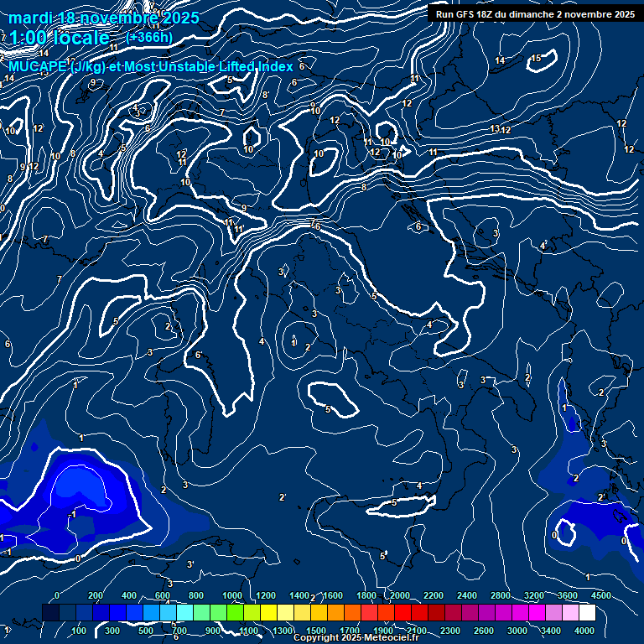644x644 pixels.
Task: Click the '-1' contour label at the left edge
Action: pyautogui.click(x=7, y=553)
